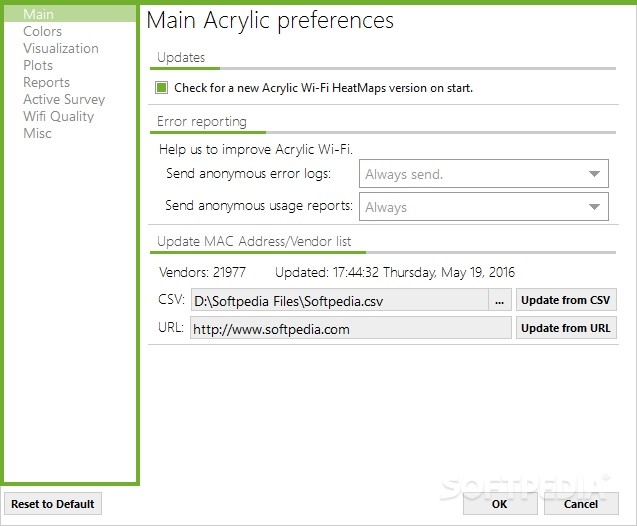
Task: Open the Colors preferences category
Action: 42,31
